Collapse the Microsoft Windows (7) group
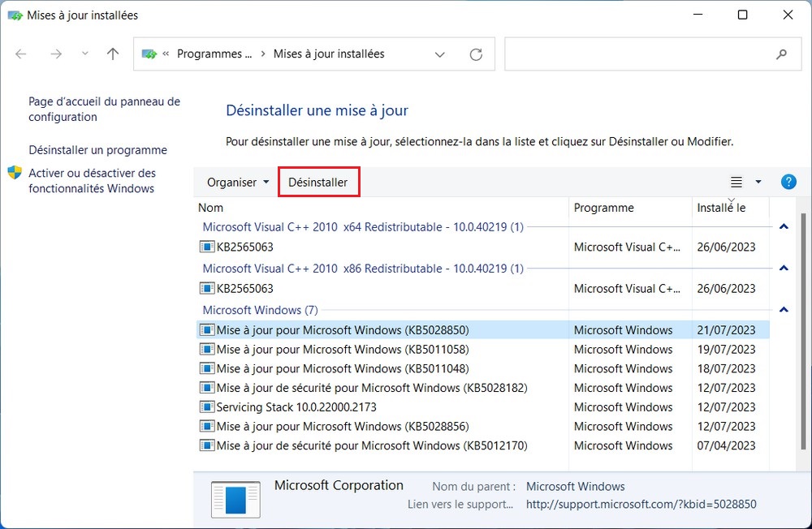The height and width of the screenshot is (529, 812). 784,310
